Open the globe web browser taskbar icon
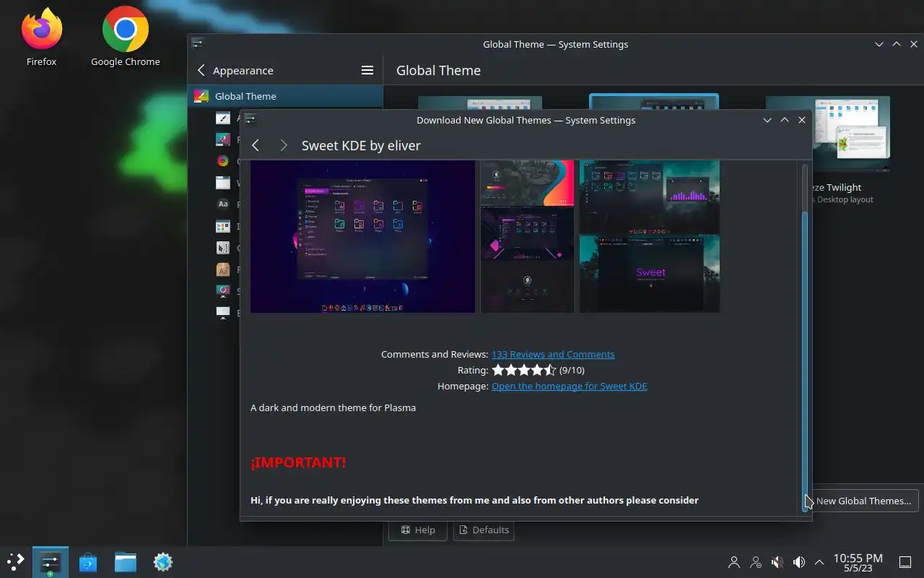 [163, 561]
